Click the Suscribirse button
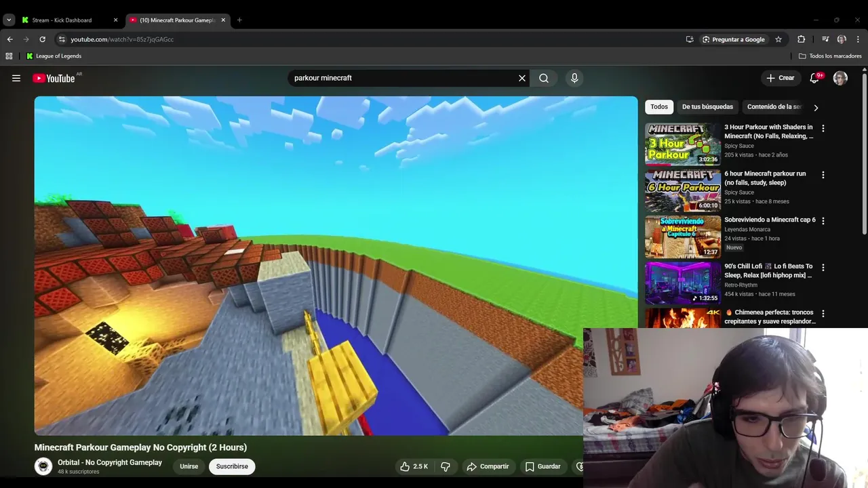The height and width of the screenshot is (488, 868). (232, 466)
